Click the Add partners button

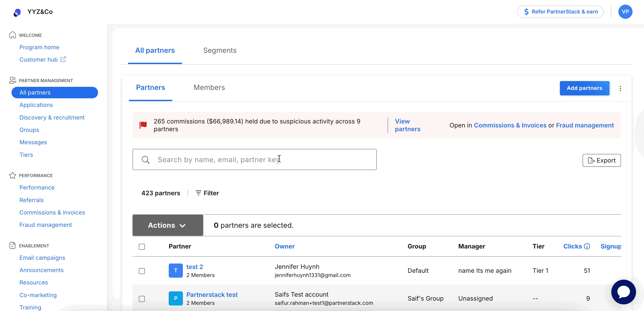point(584,88)
